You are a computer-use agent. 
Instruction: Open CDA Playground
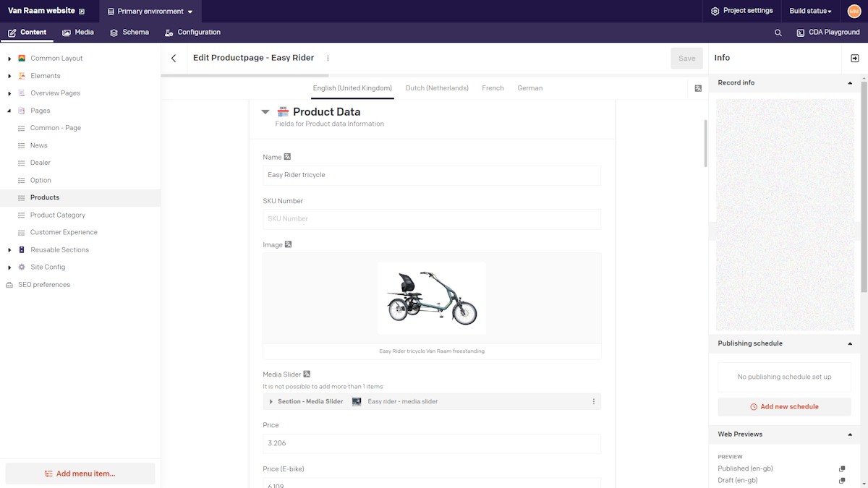click(x=828, y=33)
